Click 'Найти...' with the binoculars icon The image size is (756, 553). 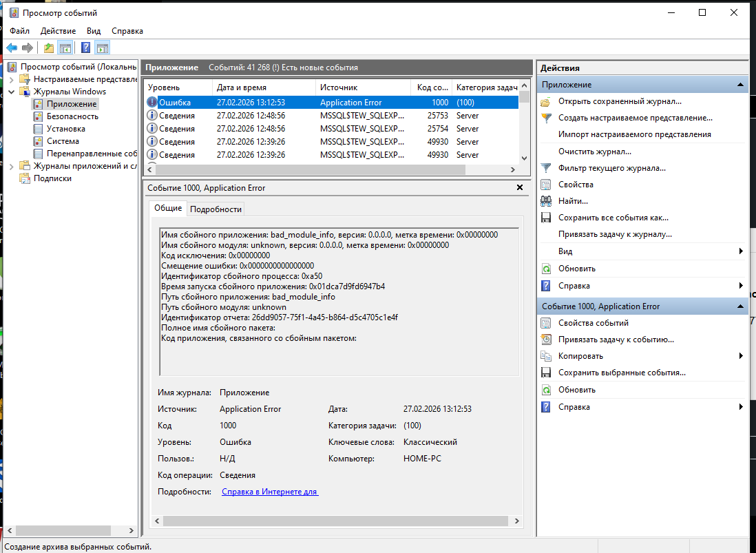573,201
